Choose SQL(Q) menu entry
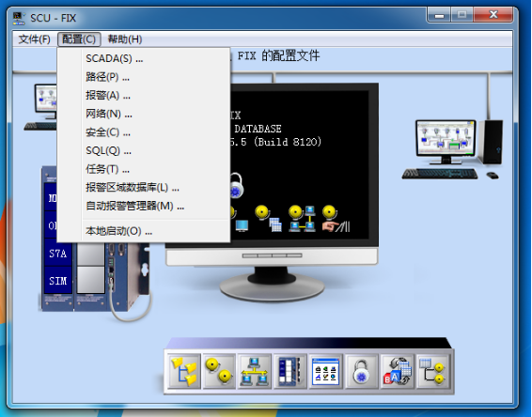Viewport: 532px width, 417px height. pyautogui.click(x=144, y=150)
